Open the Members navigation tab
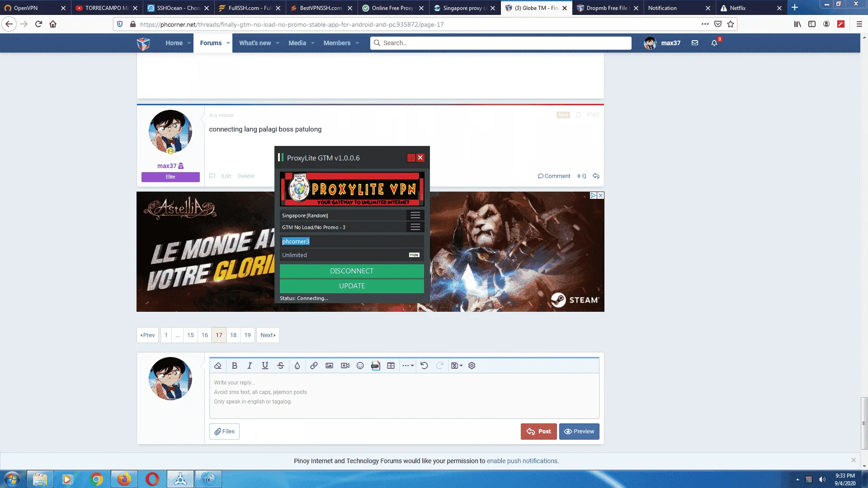Image resolution: width=868 pixels, height=488 pixels. point(337,43)
